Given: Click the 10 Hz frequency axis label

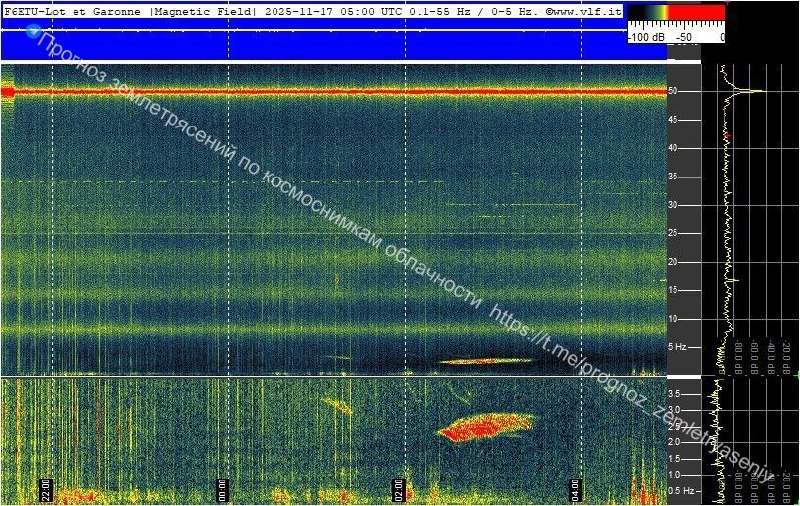Looking at the screenshot, I should [672, 318].
